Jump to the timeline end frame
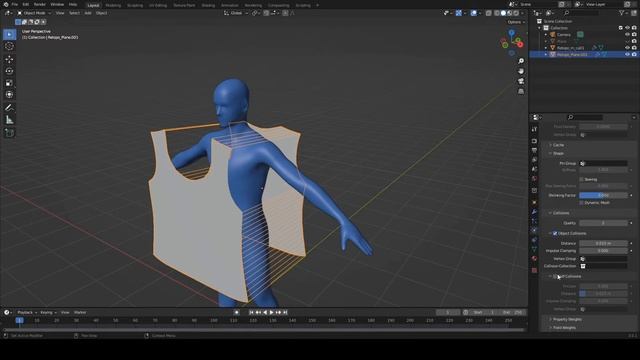This screenshot has height=360, width=640. click(x=285, y=312)
